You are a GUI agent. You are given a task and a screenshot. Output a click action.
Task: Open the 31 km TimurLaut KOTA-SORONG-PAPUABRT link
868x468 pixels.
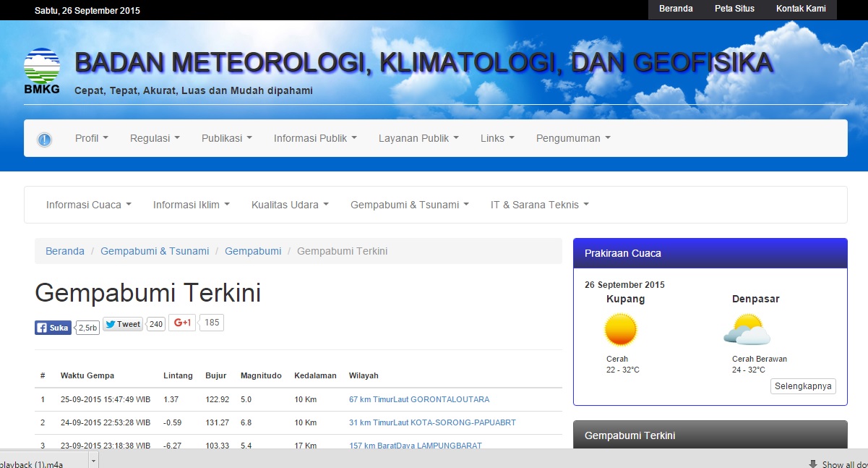pos(432,422)
